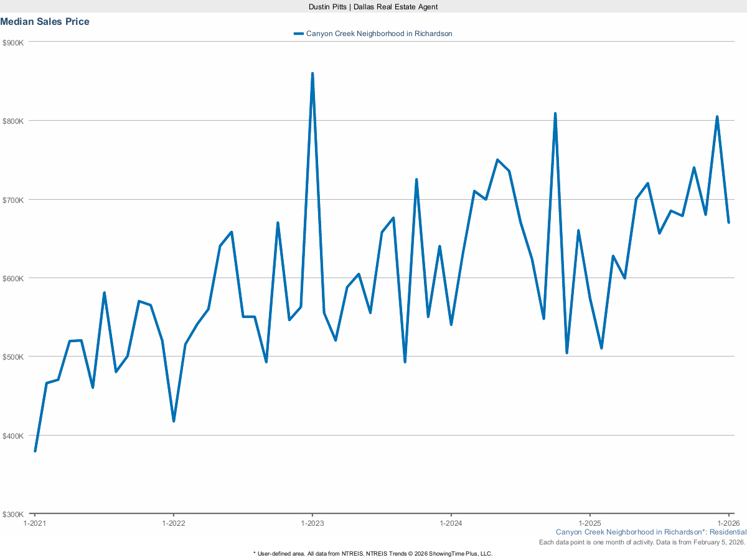Viewport: 747px width, 560px height.
Task: Select the data-from-February-5-2026 note
Action: 642,542
